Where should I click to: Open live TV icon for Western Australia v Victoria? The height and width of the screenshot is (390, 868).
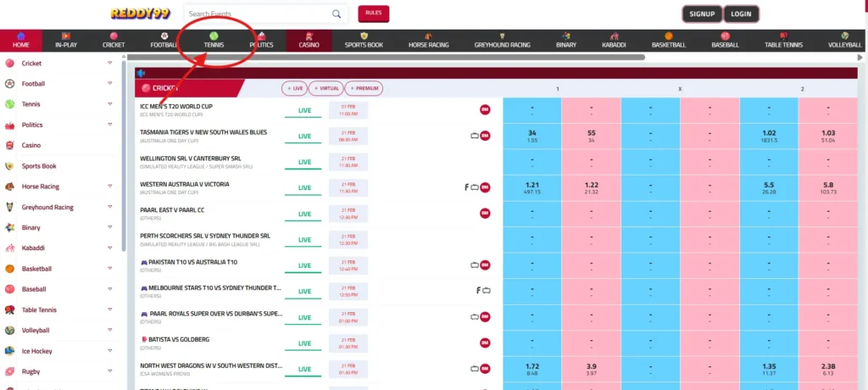pyautogui.click(x=475, y=187)
